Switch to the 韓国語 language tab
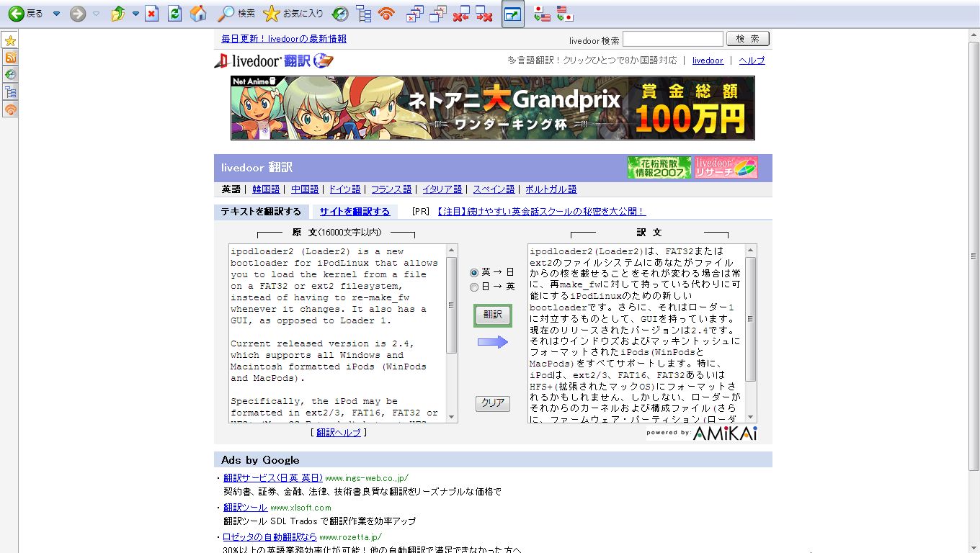980x553 pixels. pos(266,189)
